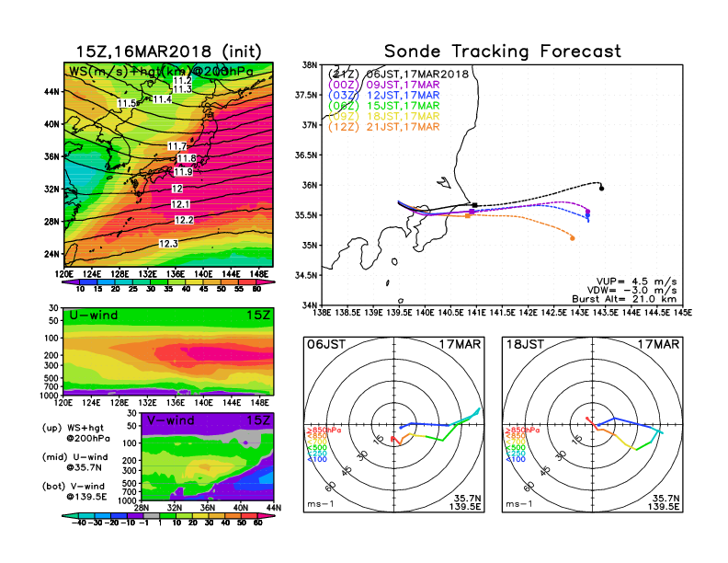The height and width of the screenshot is (563, 728).
Task: Select the 11.5 contour label
Action: coord(127,104)
